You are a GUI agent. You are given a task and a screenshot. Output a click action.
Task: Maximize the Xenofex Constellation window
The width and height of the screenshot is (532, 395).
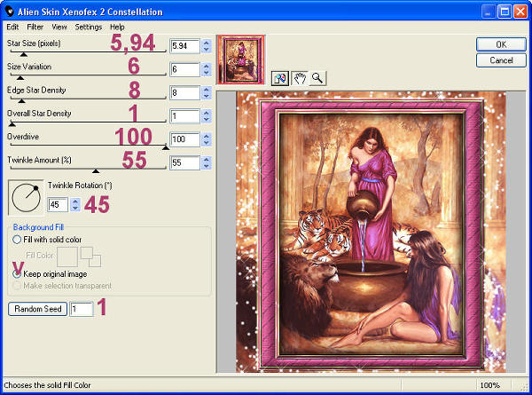pyautogui.click(x=505, y=12)
